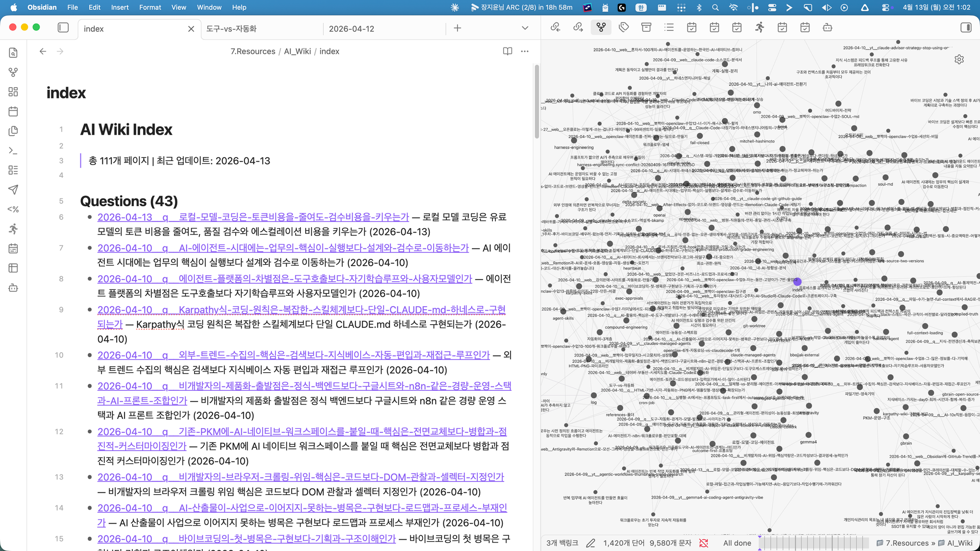Expand the tab list chevron
This screenshot has height=551, width=980.
tap(525, 28)
